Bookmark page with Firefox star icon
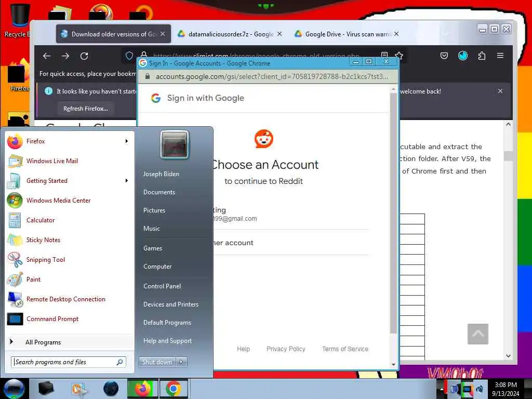 (x=399, y=56)
